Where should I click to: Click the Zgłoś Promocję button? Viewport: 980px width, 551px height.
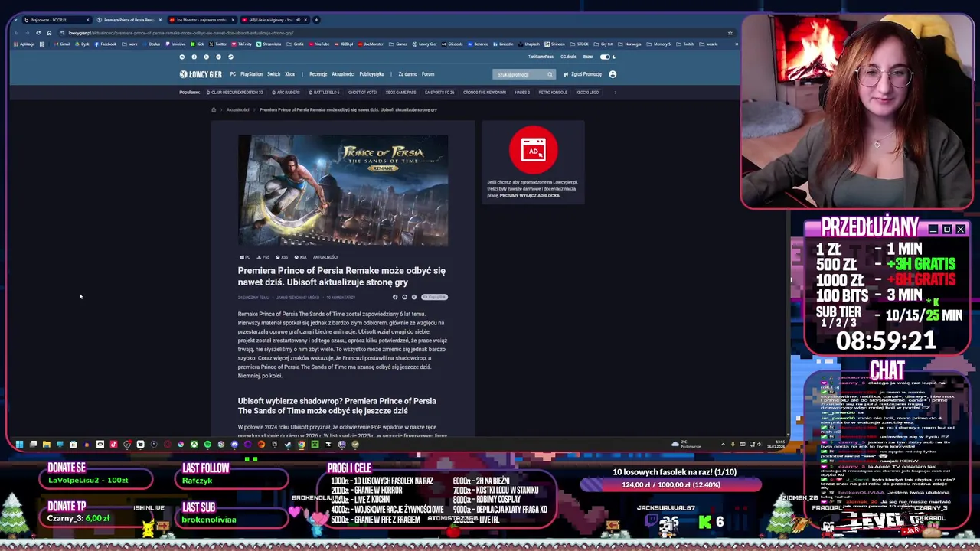tap(583, 74)
